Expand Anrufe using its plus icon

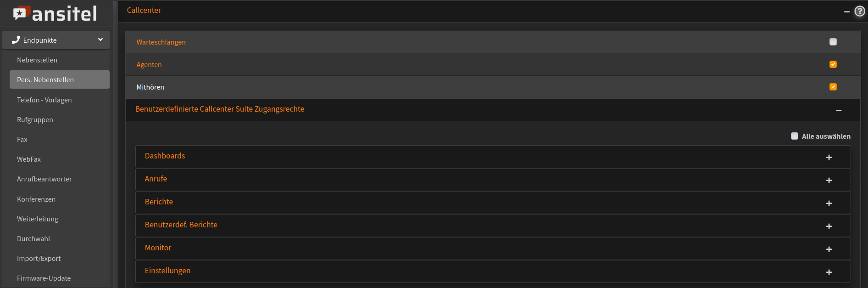click(829, 181)
